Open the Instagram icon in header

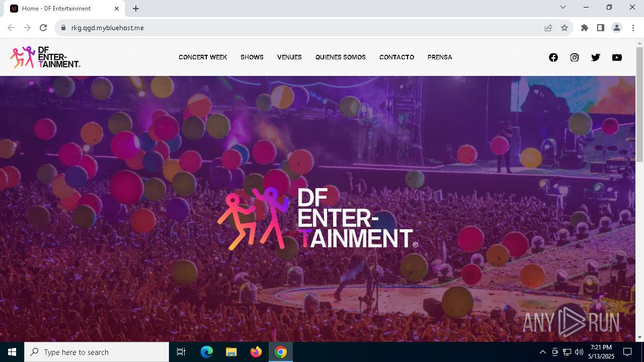tap(575, 57)
